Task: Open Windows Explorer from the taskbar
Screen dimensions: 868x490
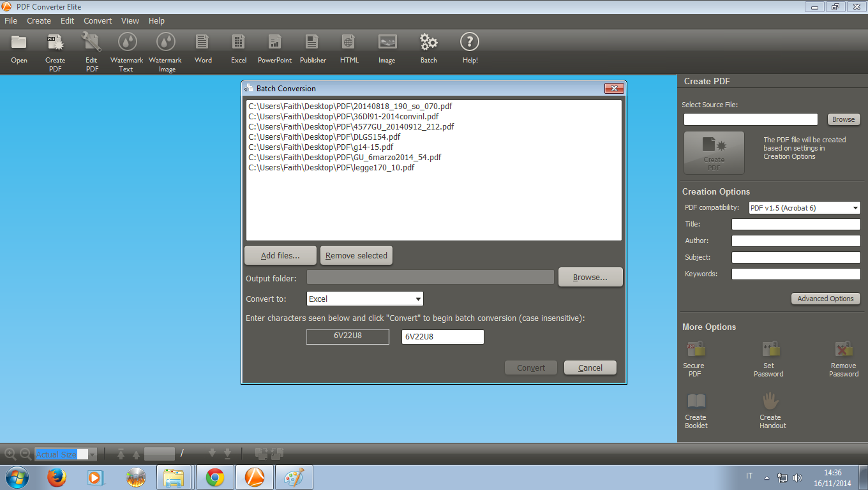Action: pos(174,477)
